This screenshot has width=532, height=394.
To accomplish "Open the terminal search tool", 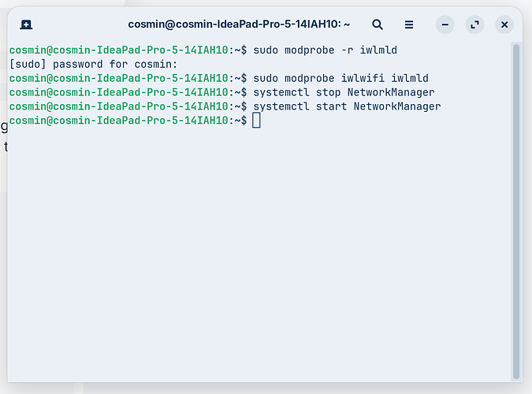I will coord(378,24).
